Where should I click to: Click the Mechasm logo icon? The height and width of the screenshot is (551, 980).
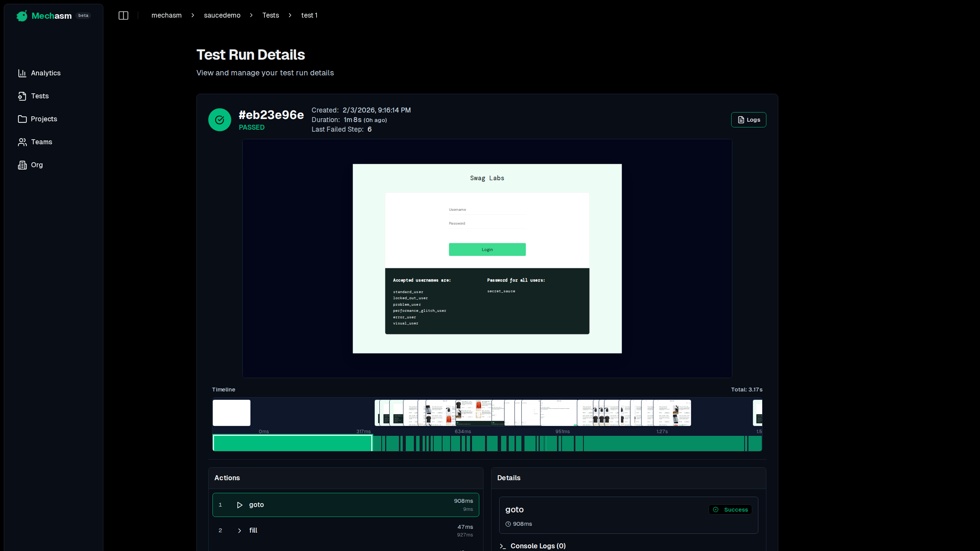click(x=21, y=16)
